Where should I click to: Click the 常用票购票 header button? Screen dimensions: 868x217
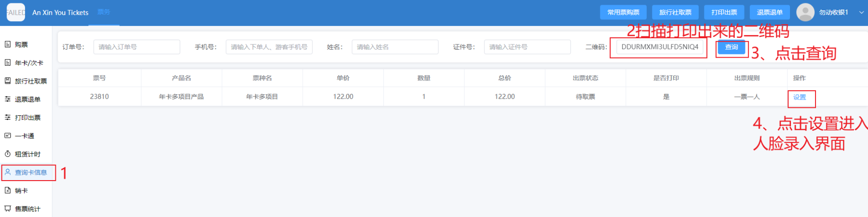(x=623, y=12)
